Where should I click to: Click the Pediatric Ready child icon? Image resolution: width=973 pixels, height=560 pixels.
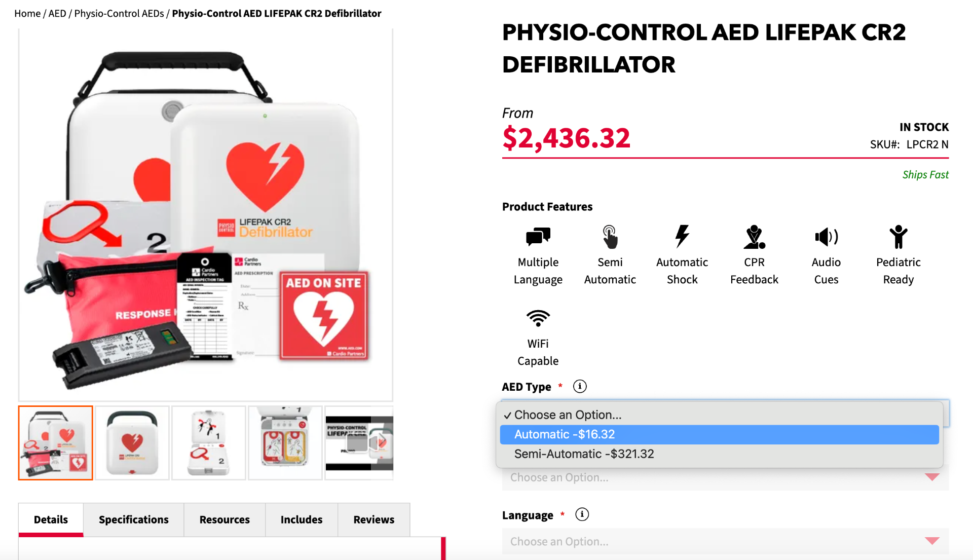pos(898,237)
